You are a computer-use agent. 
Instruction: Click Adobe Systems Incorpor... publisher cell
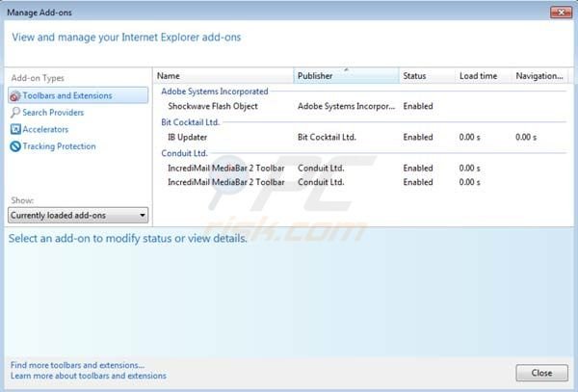pos(346,106)
